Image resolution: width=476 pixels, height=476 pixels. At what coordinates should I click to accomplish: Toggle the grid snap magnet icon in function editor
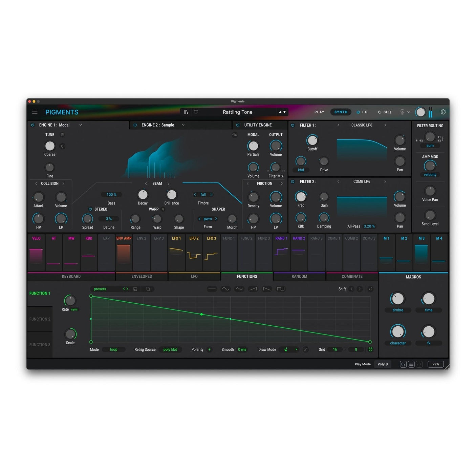tap(371, 349)
